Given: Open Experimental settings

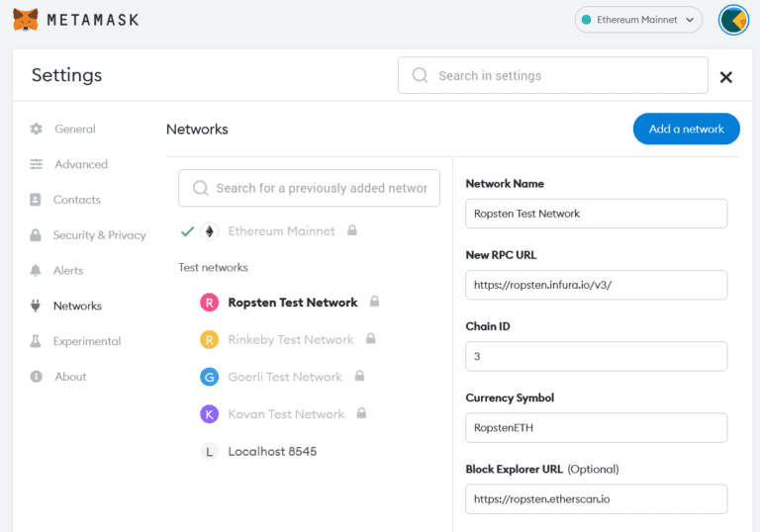Looking at the screenshot, I should pos(87,341).
